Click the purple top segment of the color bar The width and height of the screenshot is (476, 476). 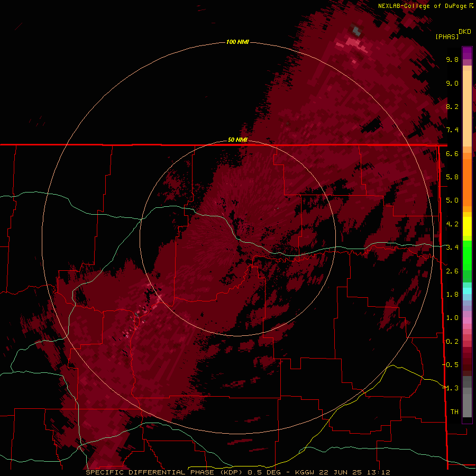(x=467, y=53)
